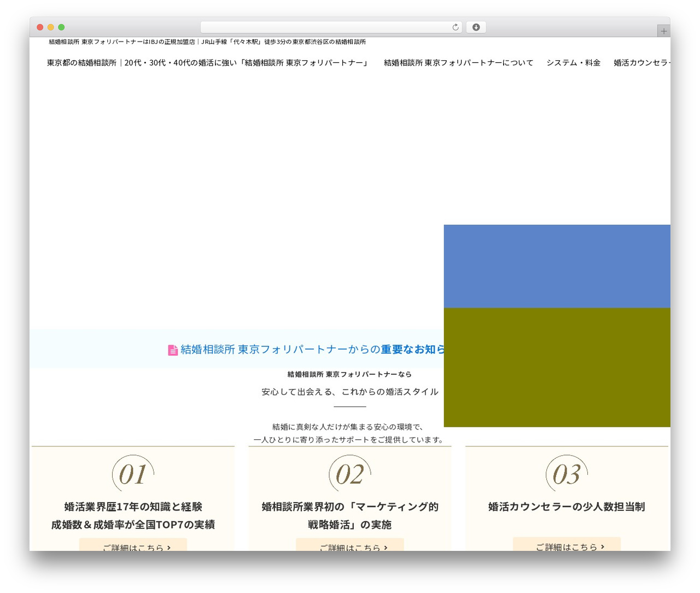700x593 pixels.
Task: Click ご詳細はこちら button under card 01
Action: point(133,545)
